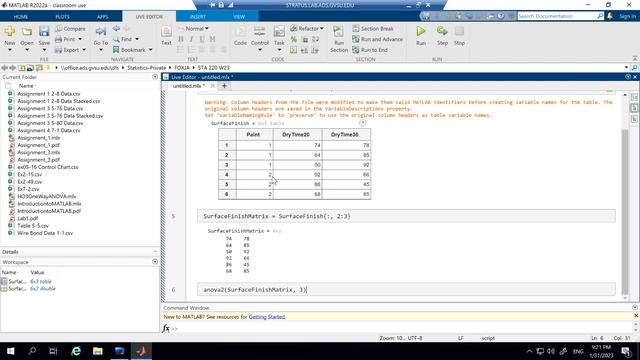Click the notifications bell icon

(x=610, y=16)
